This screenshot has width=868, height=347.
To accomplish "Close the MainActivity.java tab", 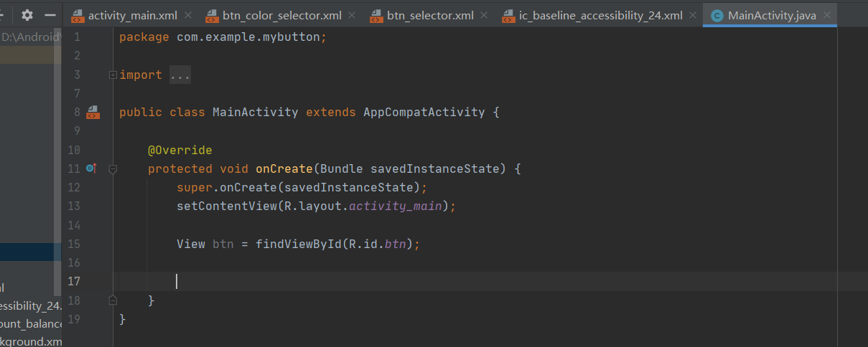I will [x=827, y=15].
